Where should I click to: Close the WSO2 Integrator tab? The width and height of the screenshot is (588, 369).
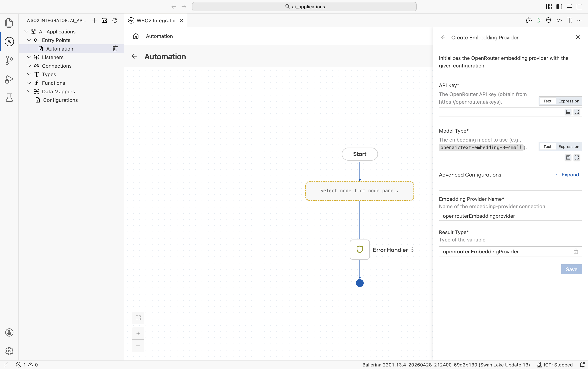point(182,20)
